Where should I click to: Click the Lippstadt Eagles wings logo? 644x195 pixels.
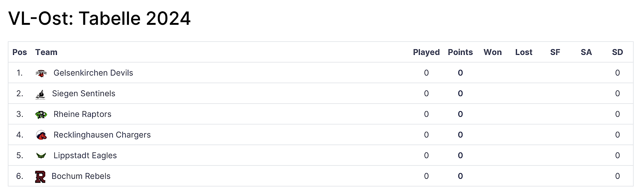41,155
